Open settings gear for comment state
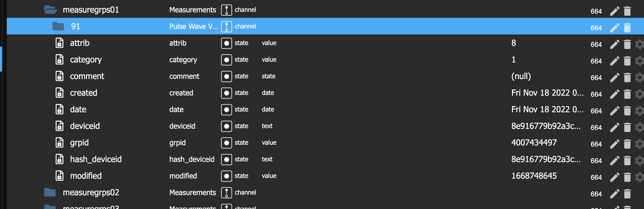Image resolution: width=644 pixels, height=209 pixels. pos(639,78)
